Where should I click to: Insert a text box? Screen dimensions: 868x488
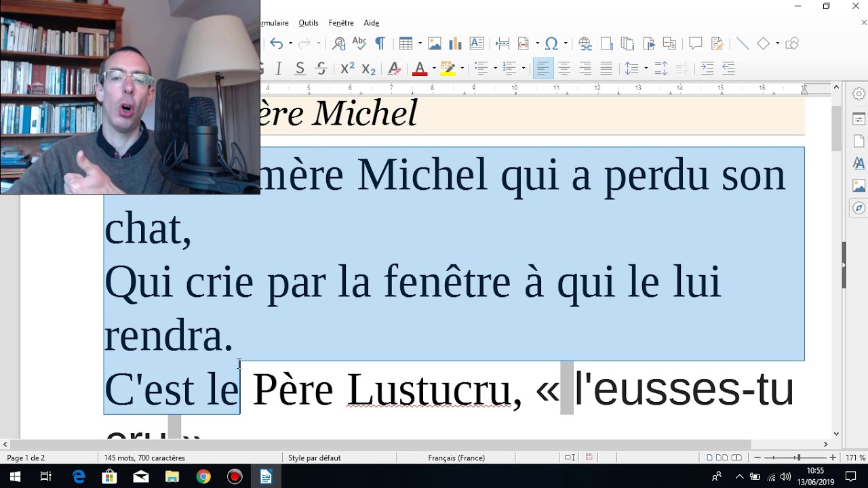coord(477,43)
